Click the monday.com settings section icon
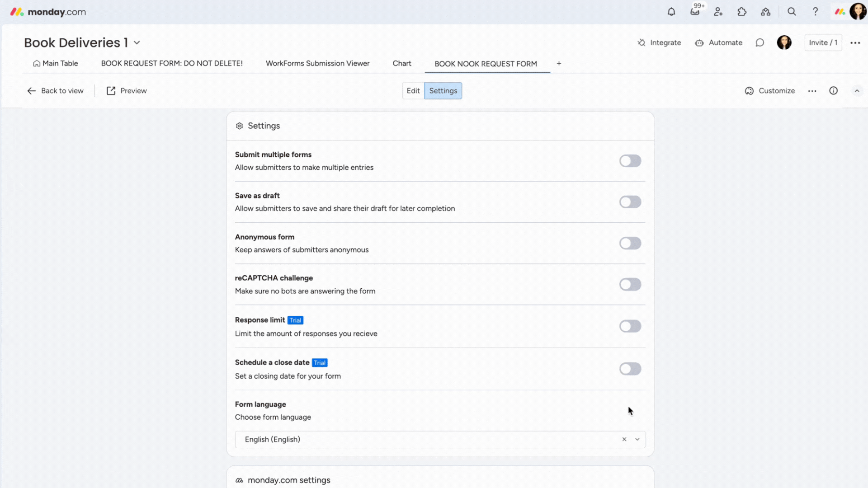This screenshot has height=488, width=868. 240,480
